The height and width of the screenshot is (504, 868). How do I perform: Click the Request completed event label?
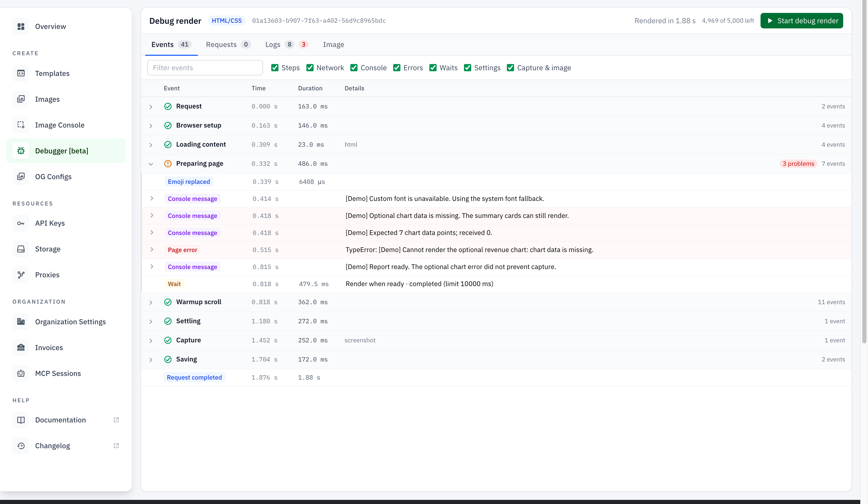[x=194, y=377]
